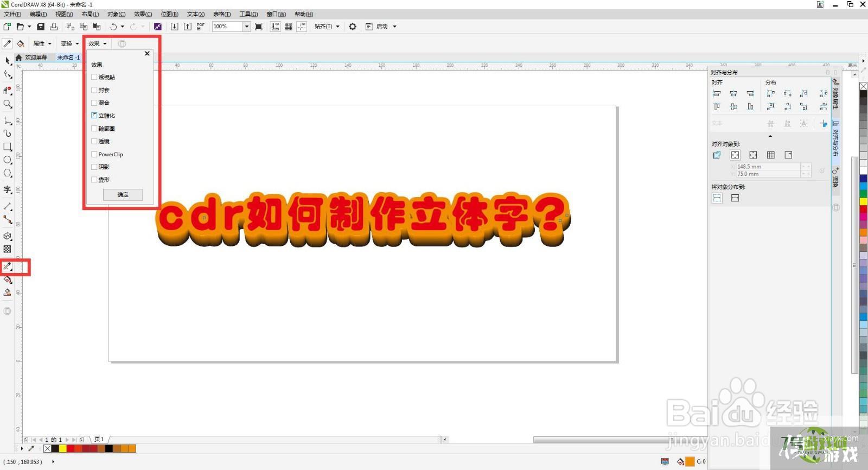Open the 文件(F) menu
Screen dimensions: 868x470
(x=12, y=14)
